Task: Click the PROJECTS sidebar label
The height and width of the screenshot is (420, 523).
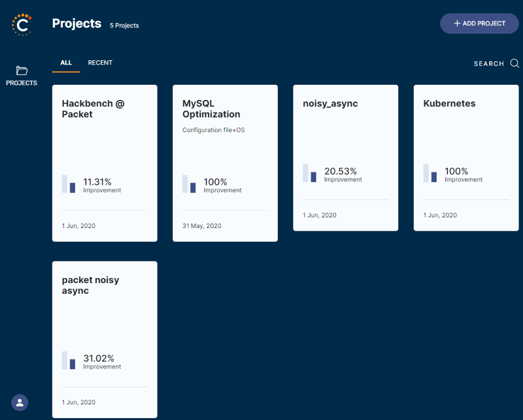Action: tap(22, 83)
